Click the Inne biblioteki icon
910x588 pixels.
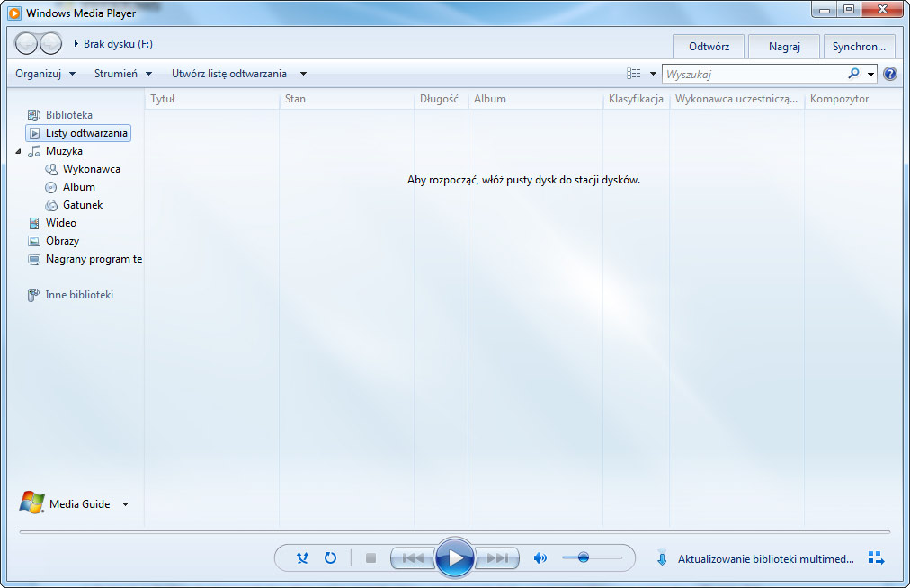(33, 295)
